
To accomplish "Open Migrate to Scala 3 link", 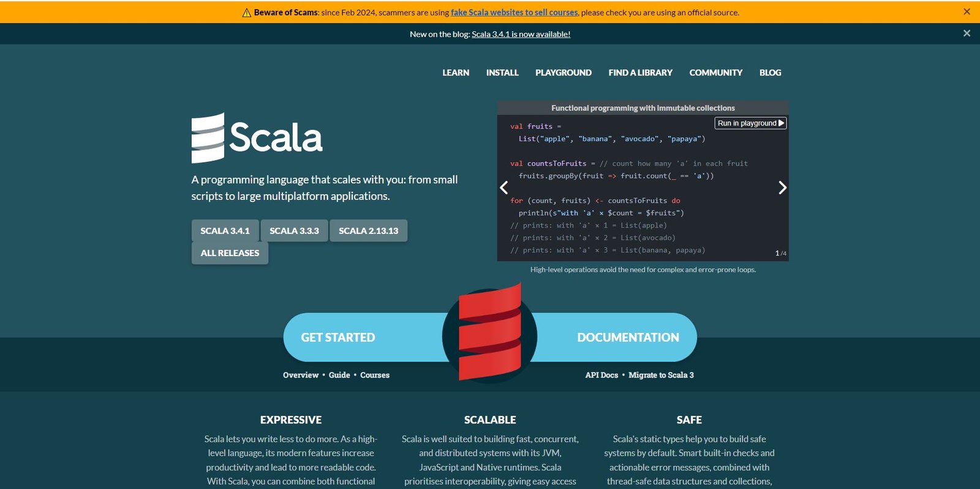I will (661, 375).
